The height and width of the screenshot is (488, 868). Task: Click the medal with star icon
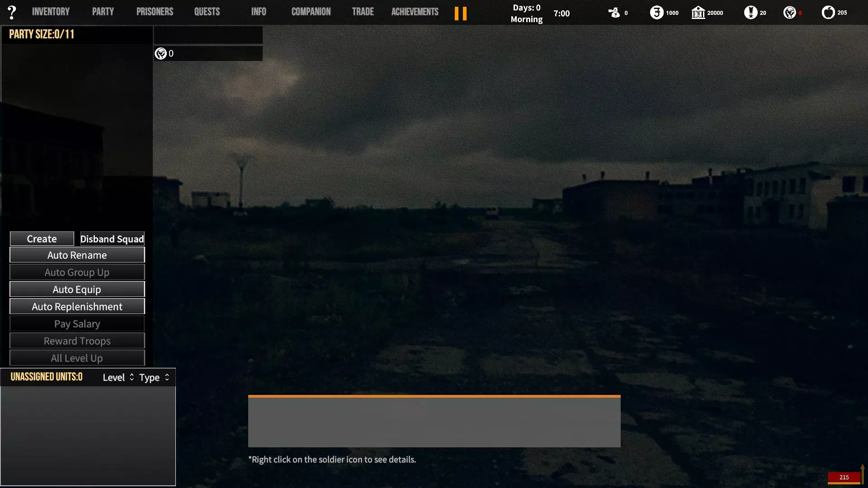coord(750,13)
